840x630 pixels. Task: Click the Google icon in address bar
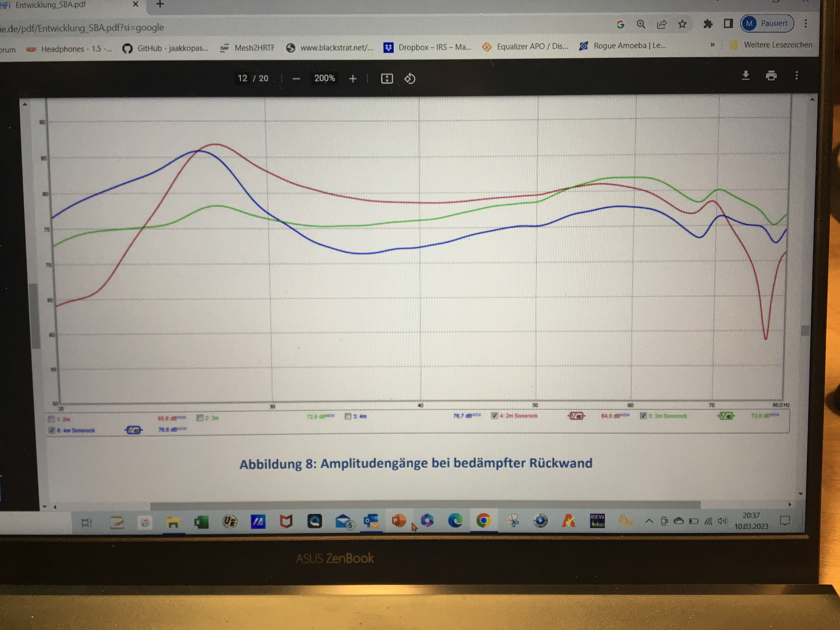click(620, 24)
